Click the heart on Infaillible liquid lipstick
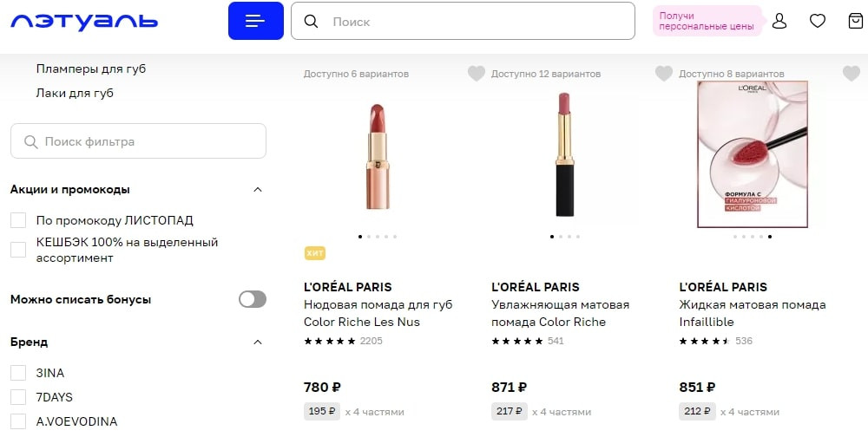Image resolution: width=868 pixels, height=437 pixels. point(851,74)
